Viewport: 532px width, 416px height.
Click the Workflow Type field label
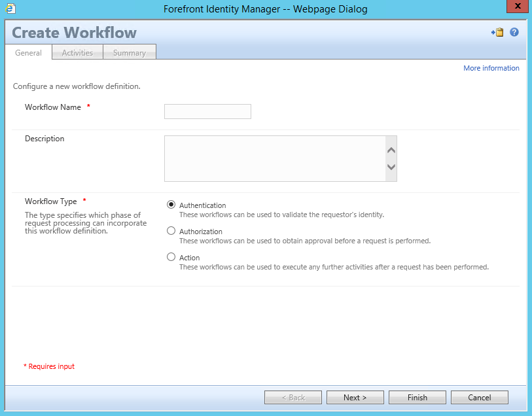coord(51,201)
